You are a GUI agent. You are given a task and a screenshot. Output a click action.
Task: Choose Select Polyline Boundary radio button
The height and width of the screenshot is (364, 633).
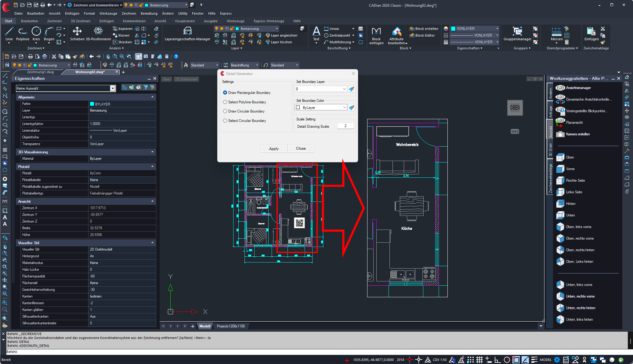225,102
